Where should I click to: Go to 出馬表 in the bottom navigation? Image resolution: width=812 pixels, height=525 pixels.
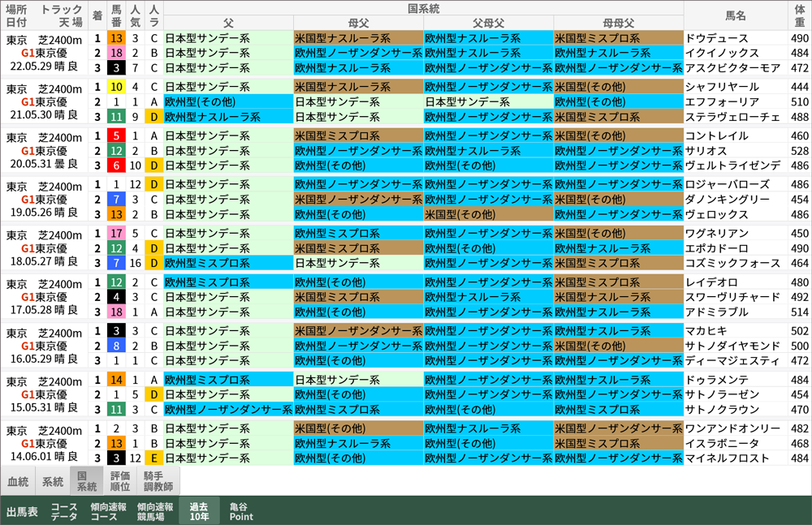(22, 511)
